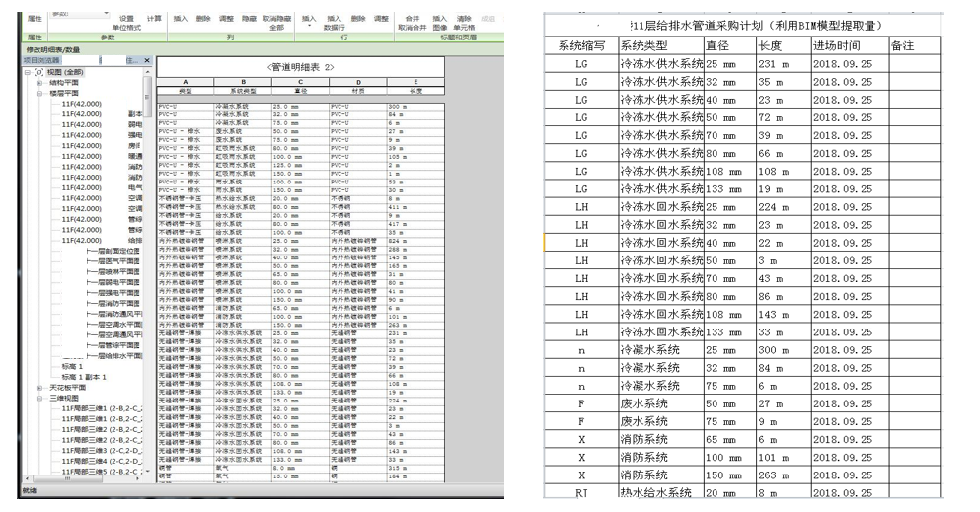Select 标高 1 副本 1 view

84,377
